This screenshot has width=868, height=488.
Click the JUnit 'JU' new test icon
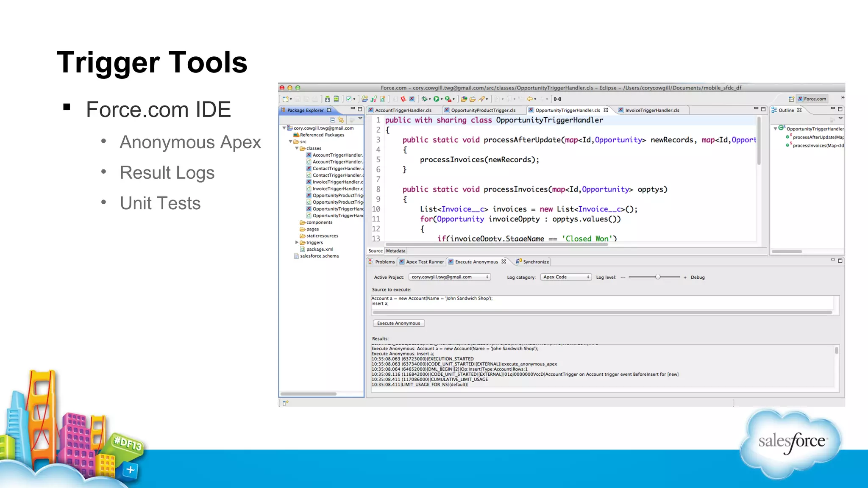tap(373, 99)
